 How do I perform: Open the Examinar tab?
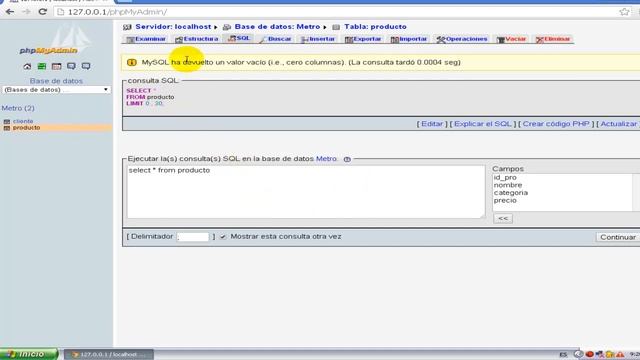146,39
